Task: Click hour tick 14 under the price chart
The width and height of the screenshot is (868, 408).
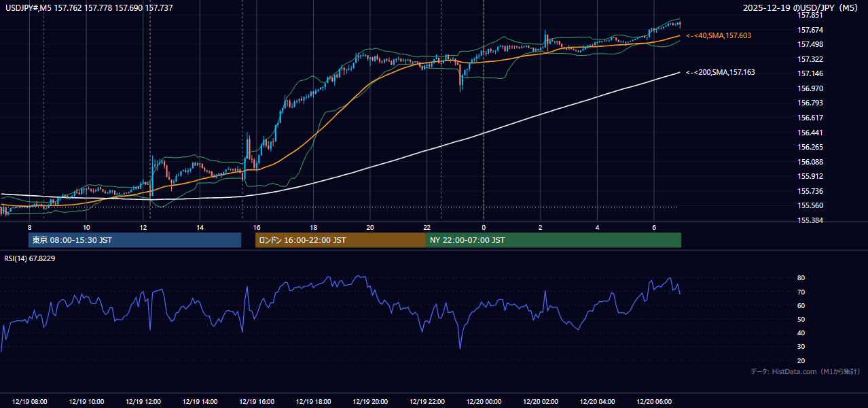Action: 200,227
